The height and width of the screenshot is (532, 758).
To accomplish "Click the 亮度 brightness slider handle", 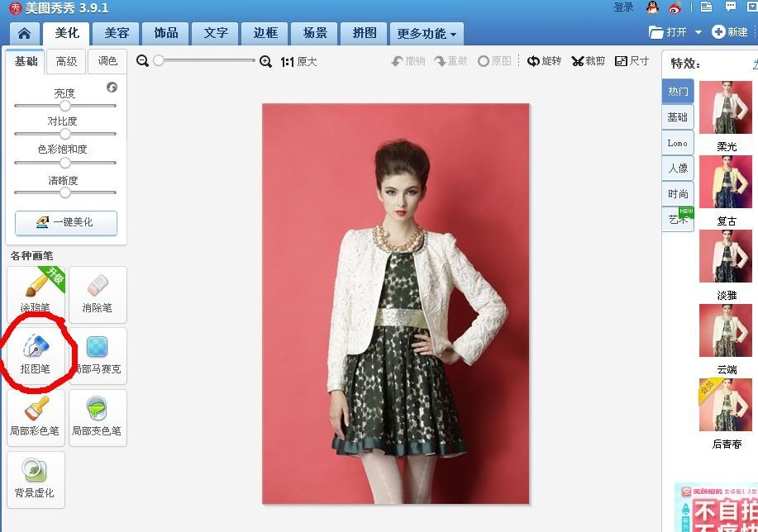I will [x=65, y=106].
